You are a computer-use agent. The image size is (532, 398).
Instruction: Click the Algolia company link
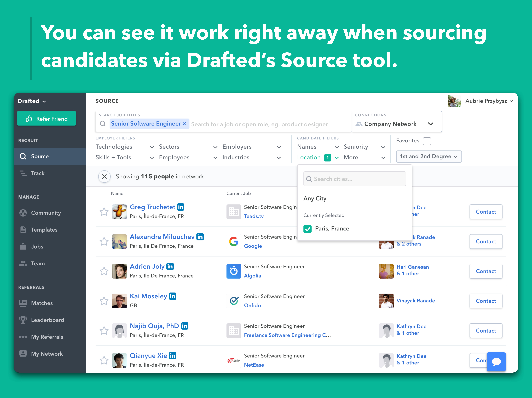tap(253, 276)
